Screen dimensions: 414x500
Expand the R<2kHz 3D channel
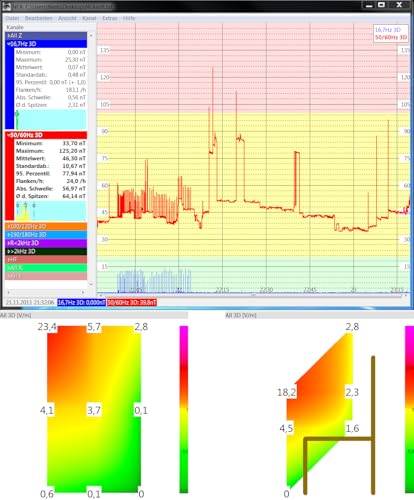[x=46, y=243]
